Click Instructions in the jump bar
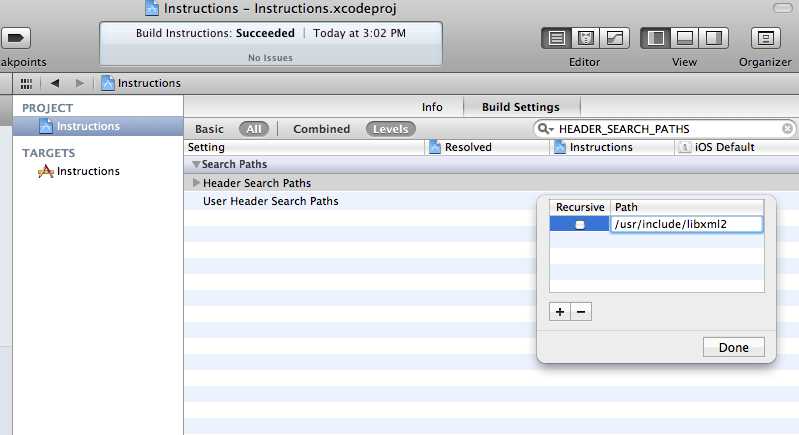799x435 pixels. 141,83
